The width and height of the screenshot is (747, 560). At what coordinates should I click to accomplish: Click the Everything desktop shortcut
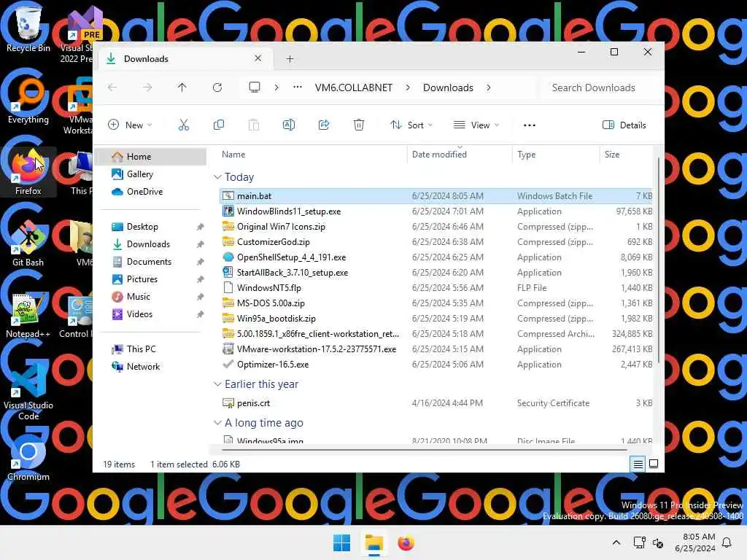coord(28,101)
